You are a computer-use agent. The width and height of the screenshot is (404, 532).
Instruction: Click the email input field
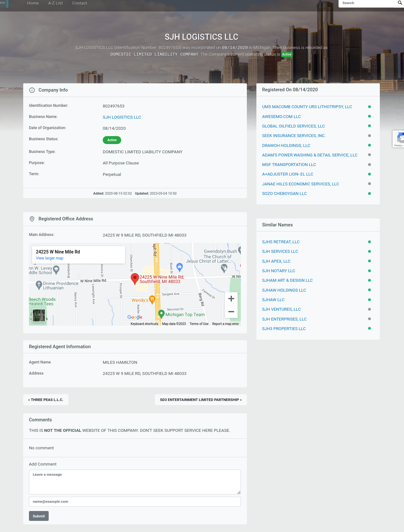tap(135, 501)
